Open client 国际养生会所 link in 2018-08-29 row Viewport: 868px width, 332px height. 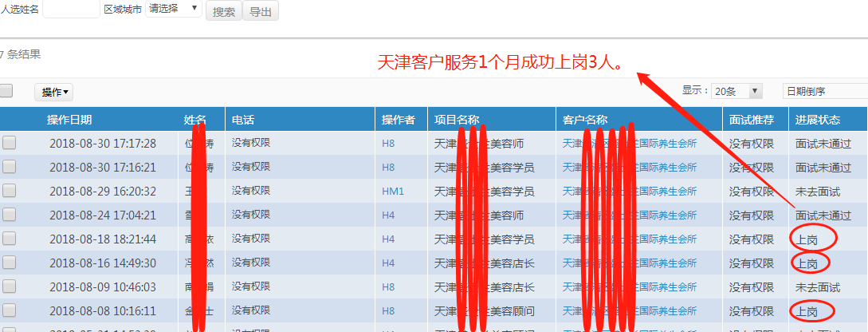[x=630, y=192]
